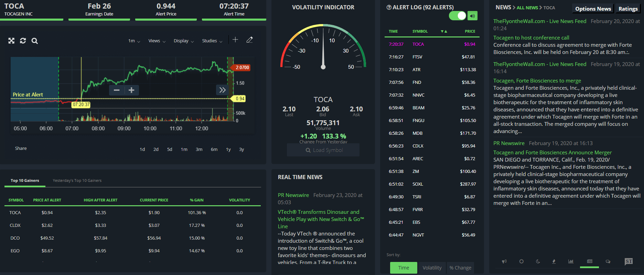
Task: Open the 1m interval dropdown
Action: point(134,41)
